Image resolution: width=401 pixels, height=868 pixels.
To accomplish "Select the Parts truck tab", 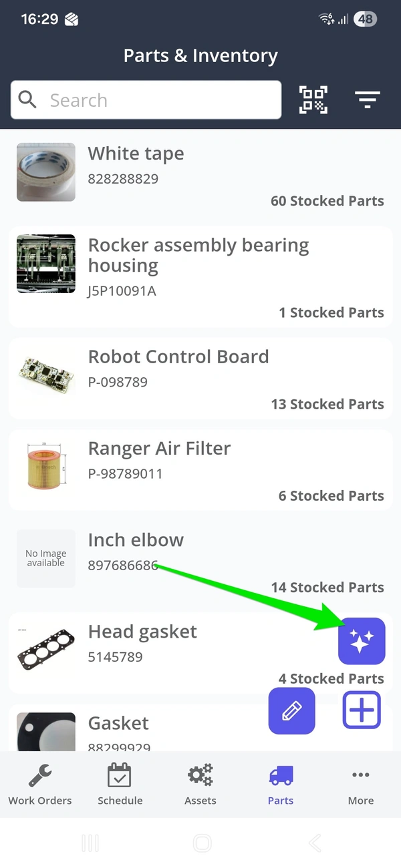I will (281, 785).
